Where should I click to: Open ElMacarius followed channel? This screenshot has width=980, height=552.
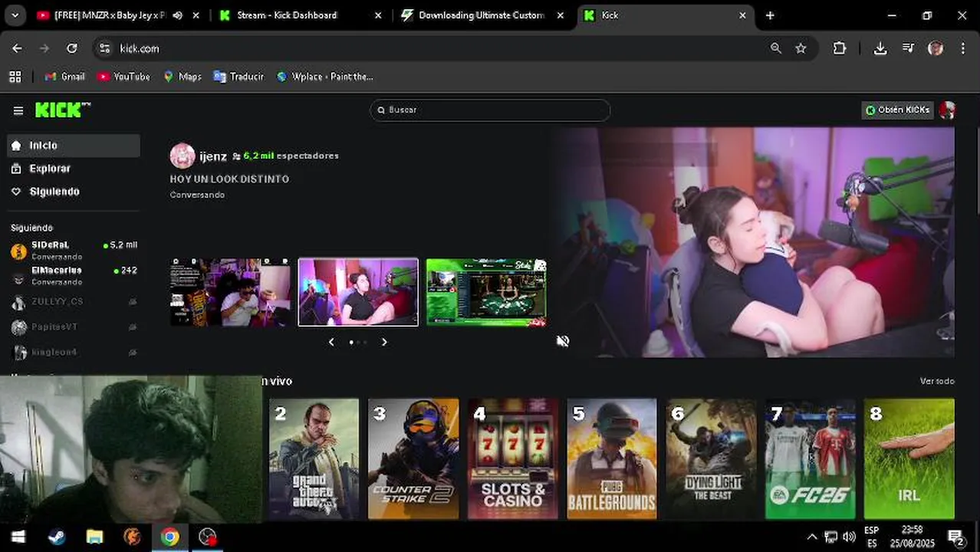(x=74, y=275)
